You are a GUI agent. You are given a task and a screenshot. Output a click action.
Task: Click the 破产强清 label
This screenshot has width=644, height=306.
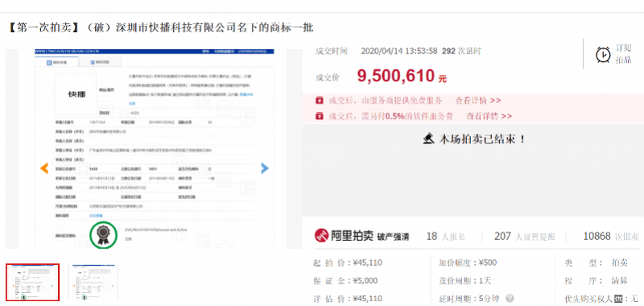click(x=393, y=237)
